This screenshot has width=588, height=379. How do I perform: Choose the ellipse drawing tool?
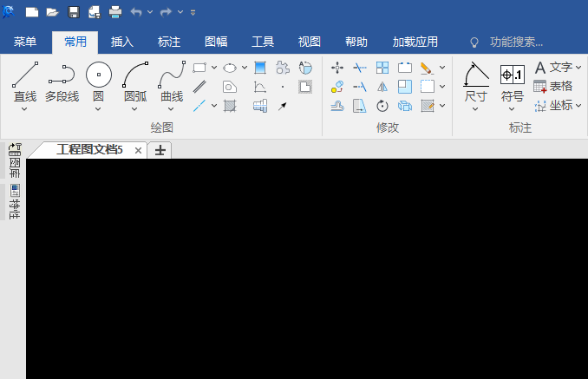coord(230,68)
